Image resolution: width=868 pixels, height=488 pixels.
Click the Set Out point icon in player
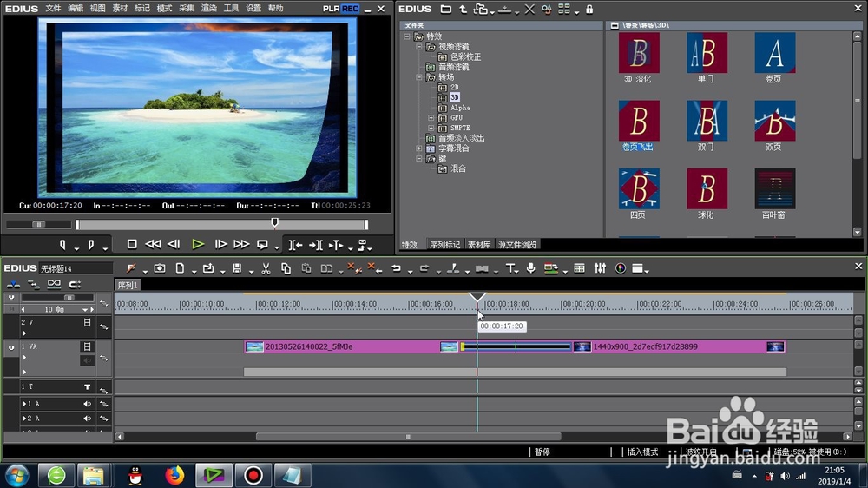[91, 245]
